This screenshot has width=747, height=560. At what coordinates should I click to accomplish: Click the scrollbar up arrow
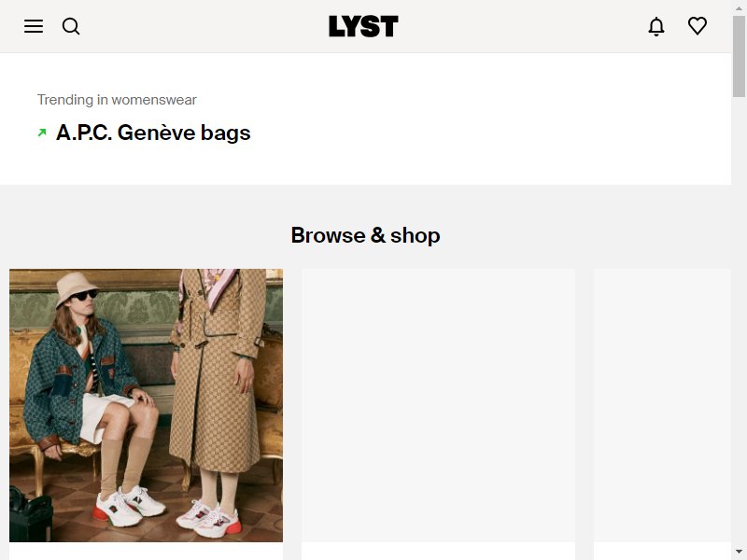[739, 8]
